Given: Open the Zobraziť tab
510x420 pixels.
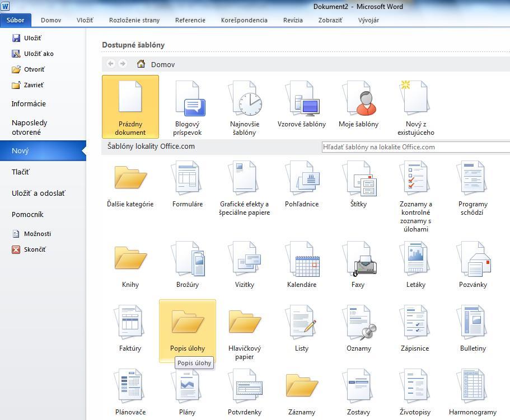Looking at the screenshot, I should [x=330, y=20].
